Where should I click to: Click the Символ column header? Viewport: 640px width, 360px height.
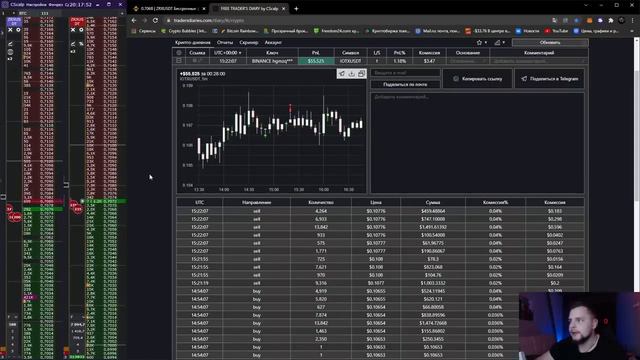point(351,53)
